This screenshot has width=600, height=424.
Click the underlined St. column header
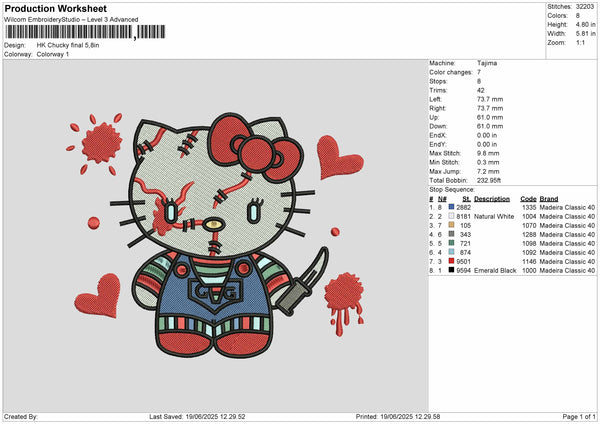coord(466,199)
